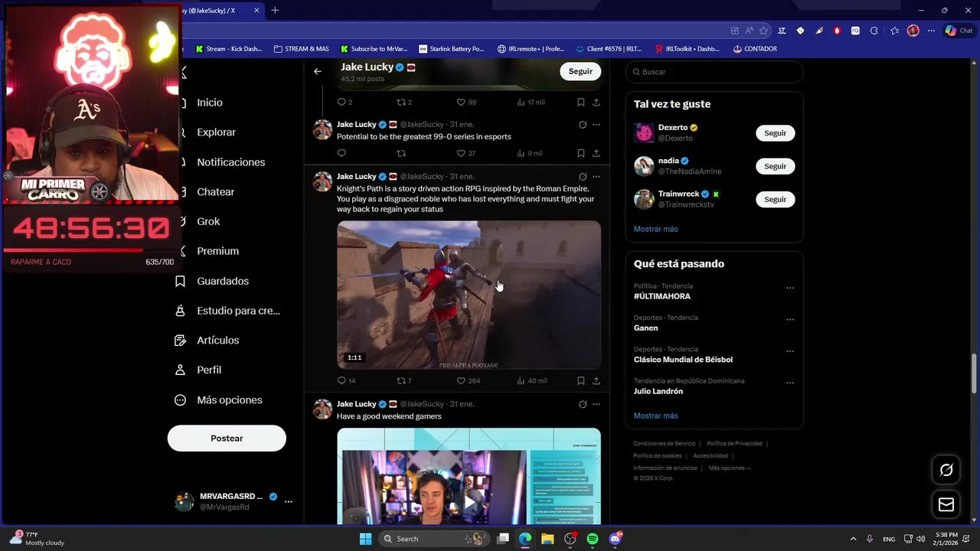Viewport: 980px width, 551px height.
Task: Open Task View on the taskbar
Action: [503, 539]
